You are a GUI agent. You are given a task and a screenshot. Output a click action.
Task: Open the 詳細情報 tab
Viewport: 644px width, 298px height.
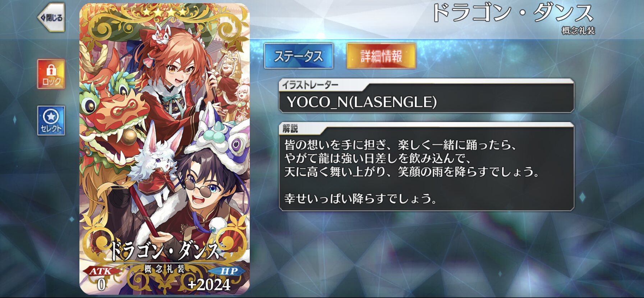[381, 56]
